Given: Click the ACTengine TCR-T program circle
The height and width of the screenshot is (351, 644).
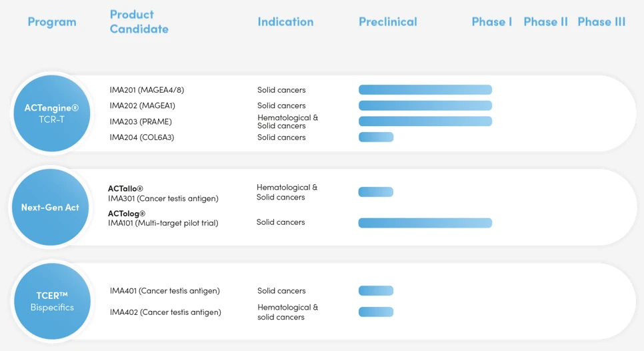Looking at the screenshot, I should pyautogui.click(x=52, y=113).
